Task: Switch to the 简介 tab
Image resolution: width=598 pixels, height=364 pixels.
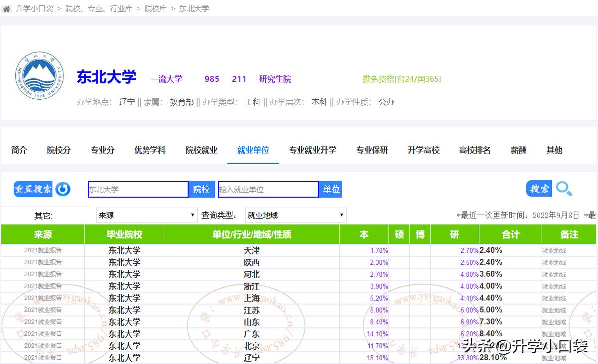Action: tap(19, 150)
